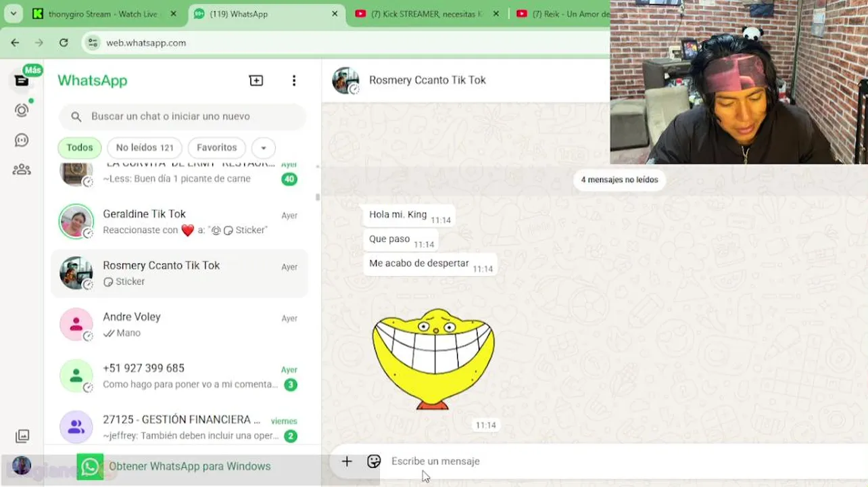The width and height of the screenshot is (868, 487).
Task: Click Andre Voley avatar
Action: (76, 325)
